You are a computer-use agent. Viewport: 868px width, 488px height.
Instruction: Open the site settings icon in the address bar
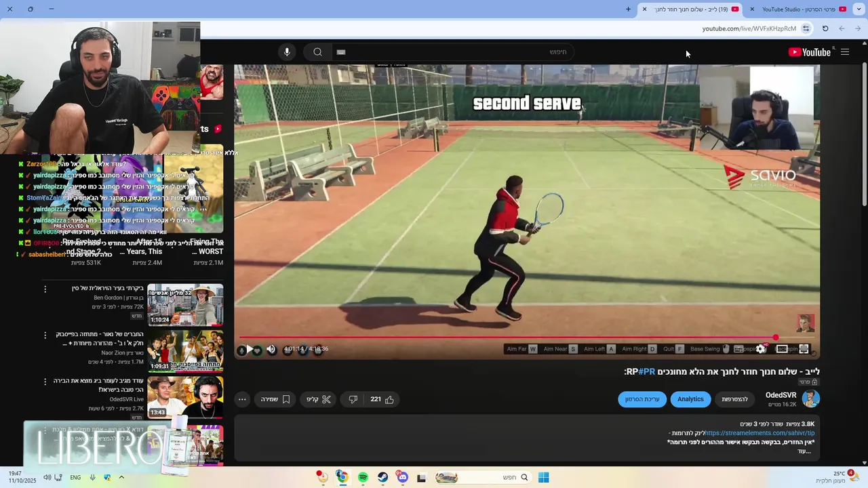[x=806, y=28]
